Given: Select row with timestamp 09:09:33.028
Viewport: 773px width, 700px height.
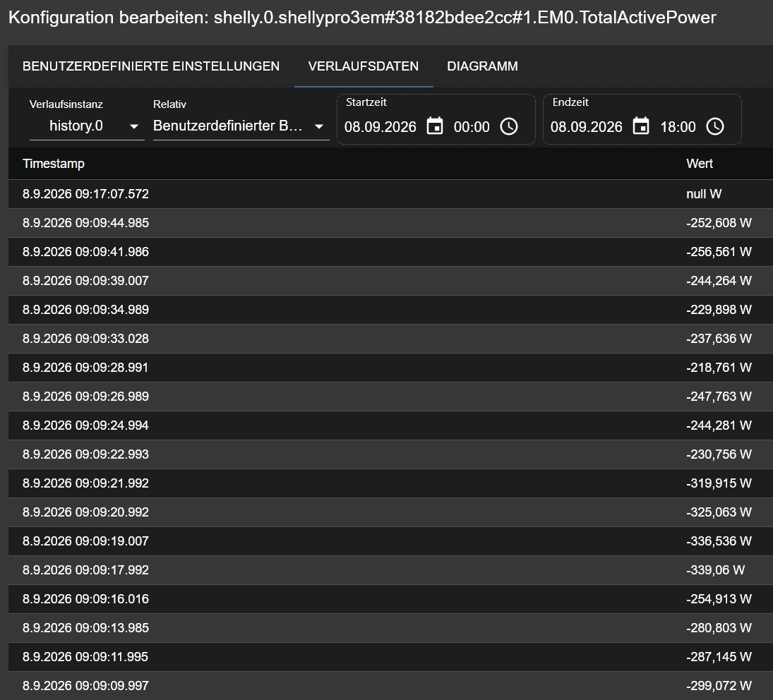Looking at the screenshot, I should point(390,339).
